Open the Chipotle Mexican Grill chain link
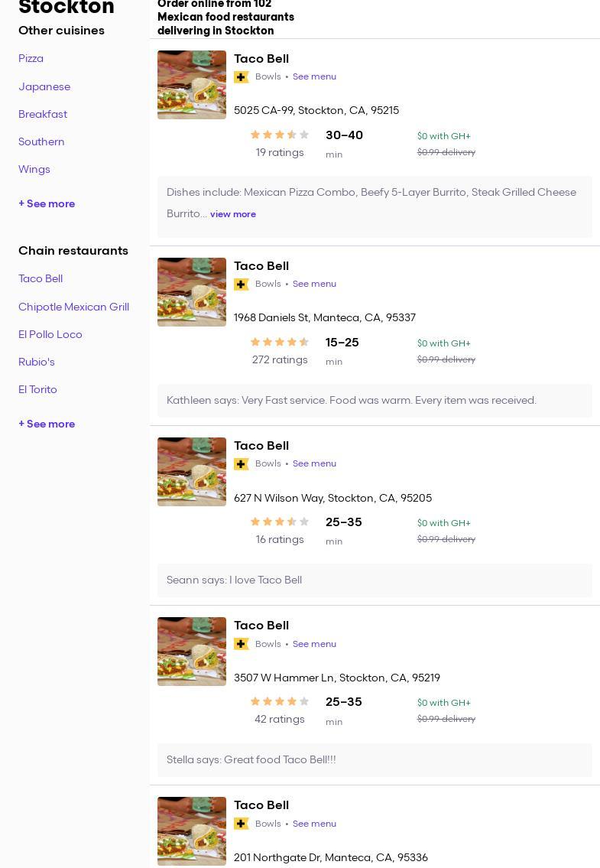The width and height of the screenshot is (600, 868). 73,307
